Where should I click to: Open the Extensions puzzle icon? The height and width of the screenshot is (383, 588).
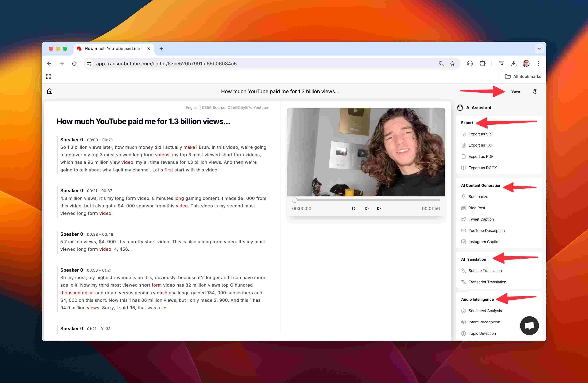click(482, 64)
